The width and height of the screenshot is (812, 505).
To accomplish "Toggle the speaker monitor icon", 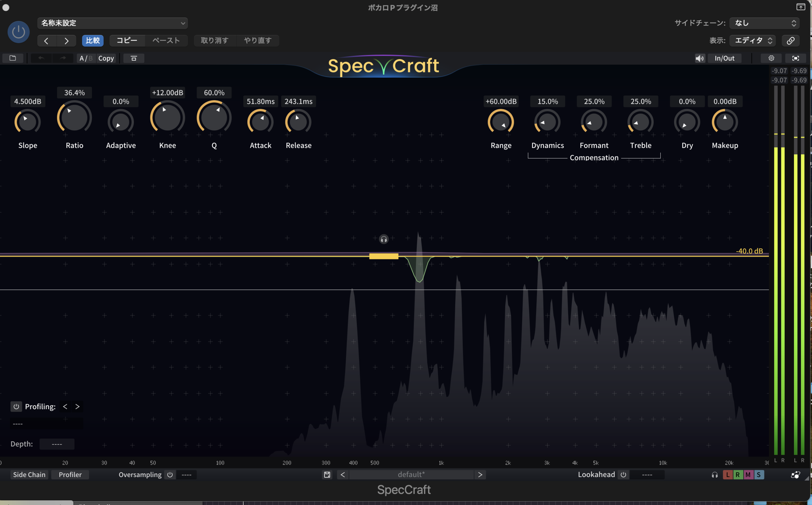I will pyautogui.click(x=700, y=58).
